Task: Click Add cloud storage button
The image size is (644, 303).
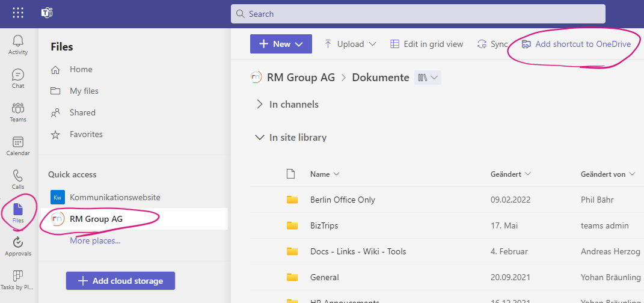Action: pyautogui.click(x=120, y=281)
